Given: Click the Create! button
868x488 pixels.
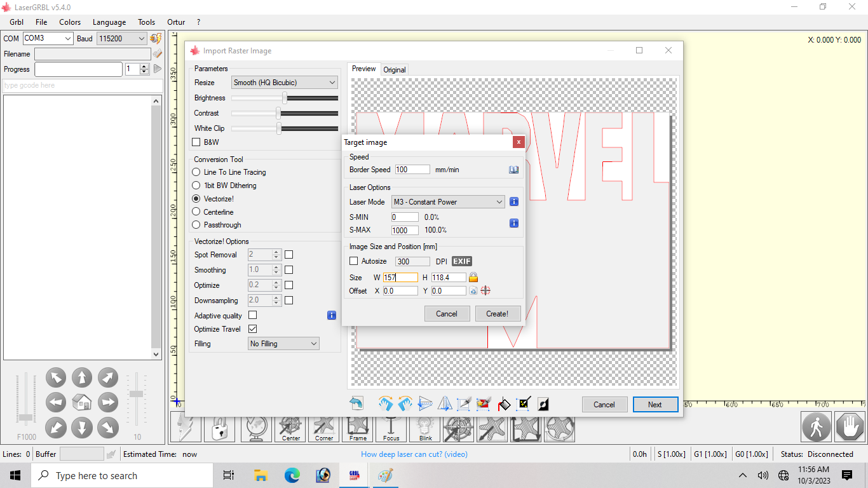Looking at the screenshot, I should pos(498,313).
